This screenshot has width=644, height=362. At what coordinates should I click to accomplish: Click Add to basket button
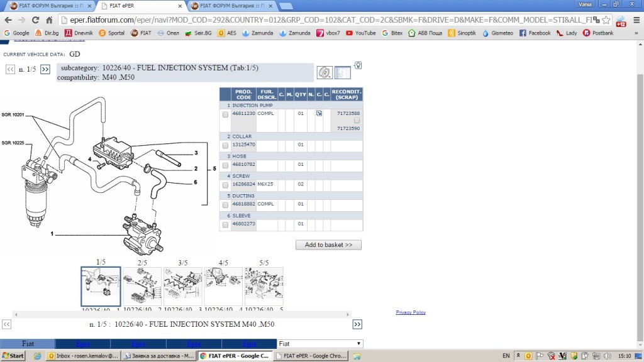[328, 244]
